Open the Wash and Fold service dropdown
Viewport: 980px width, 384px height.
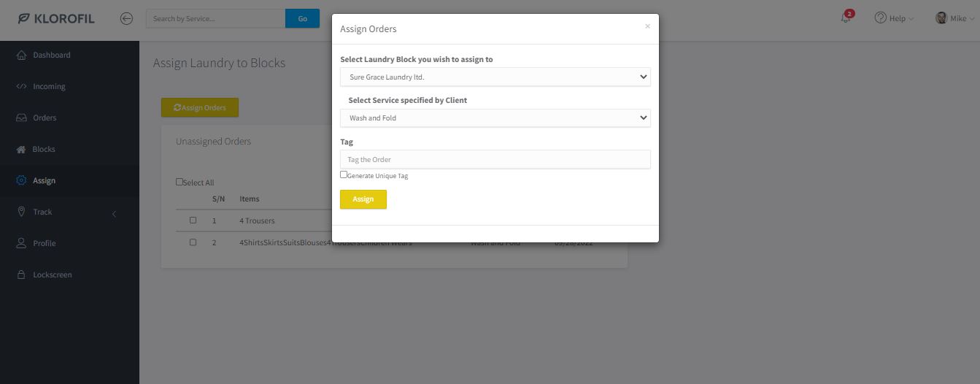[495, 118]
